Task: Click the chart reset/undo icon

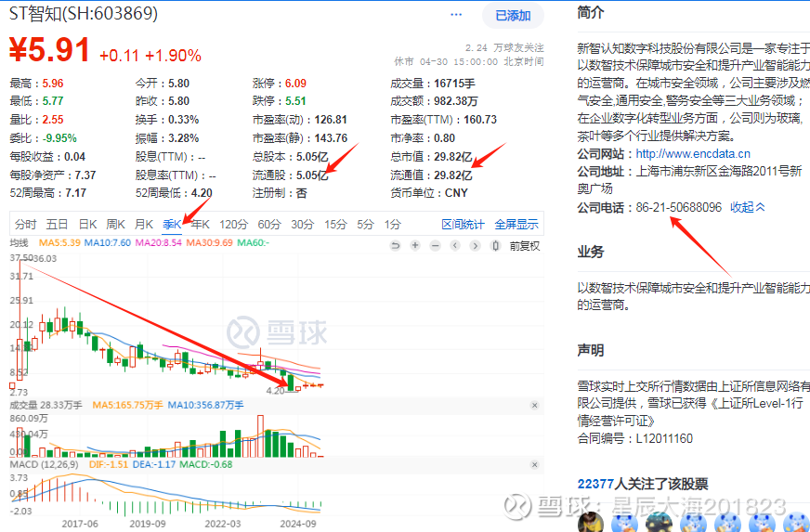Action: (395, 246)
